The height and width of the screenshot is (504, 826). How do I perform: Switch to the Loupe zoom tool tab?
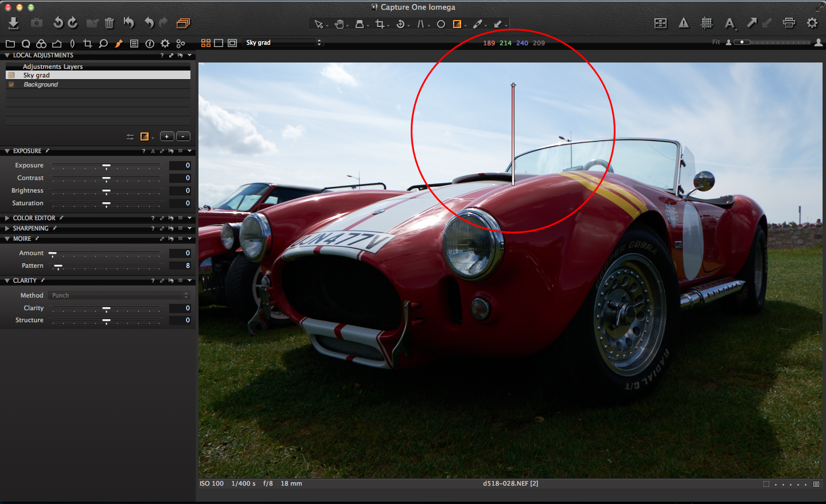(103, 43)
